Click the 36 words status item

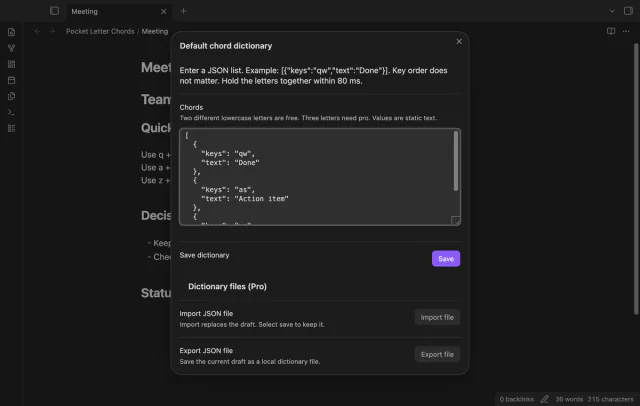point(569,399)
